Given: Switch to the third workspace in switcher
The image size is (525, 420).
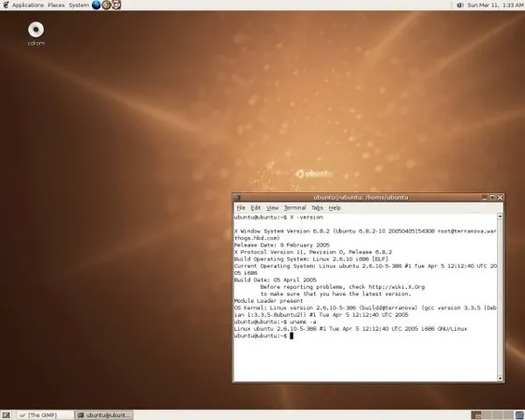Looking at the screenshot, I should [498, 415].
